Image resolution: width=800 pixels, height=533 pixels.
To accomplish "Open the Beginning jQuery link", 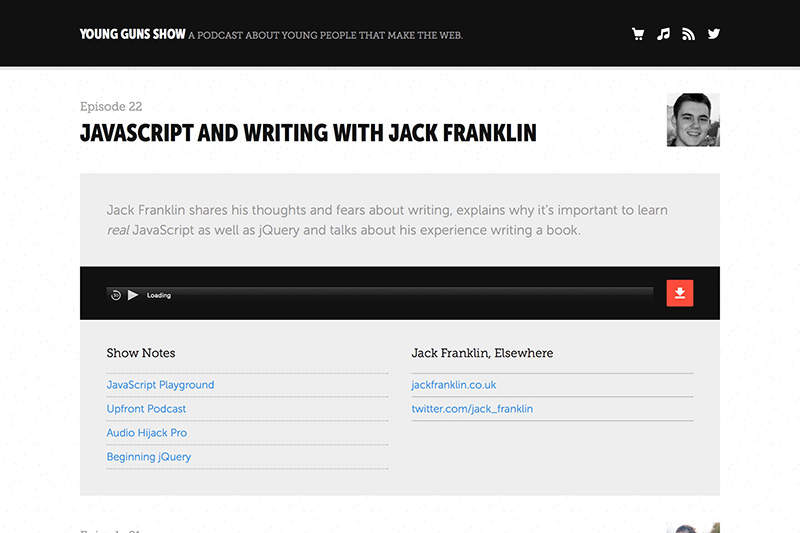I will (x=148, y=456).
